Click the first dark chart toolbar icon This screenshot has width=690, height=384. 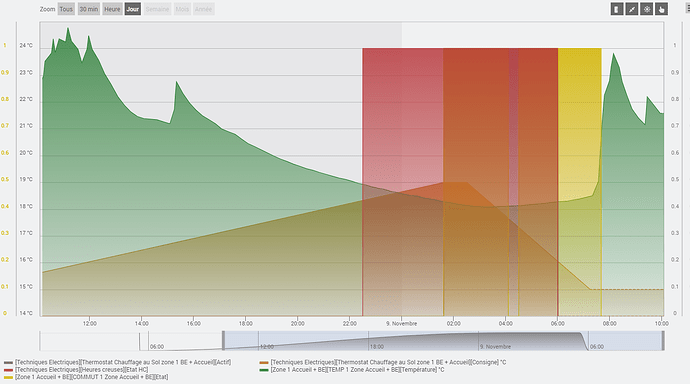pos(617,9)
